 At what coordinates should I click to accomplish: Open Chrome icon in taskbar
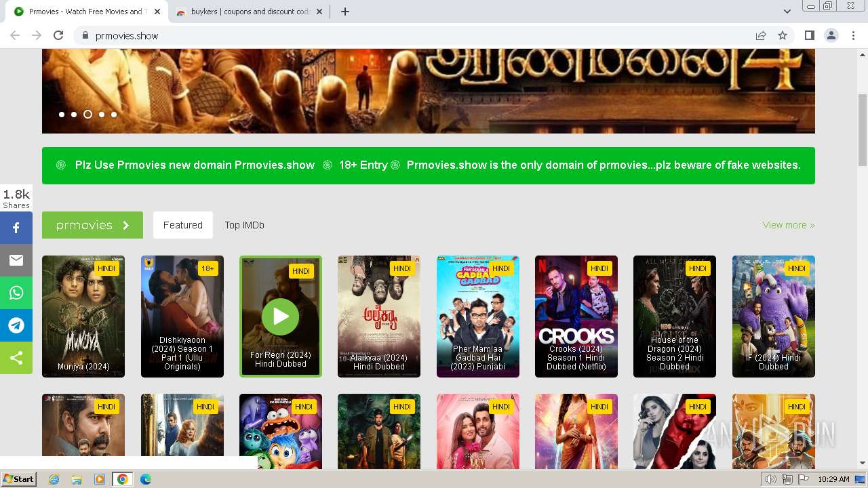click(x=123, y=479)
